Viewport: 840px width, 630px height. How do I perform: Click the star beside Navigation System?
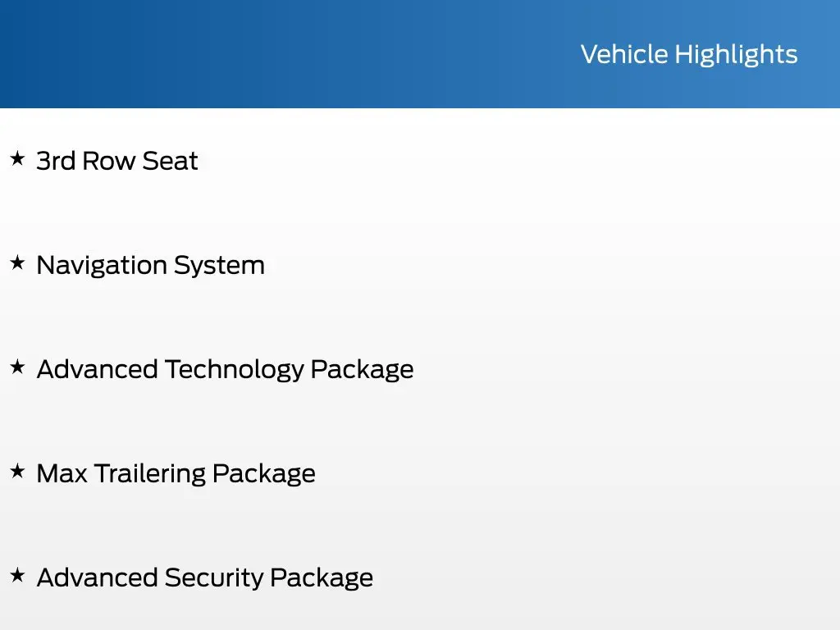click(18, 262)
